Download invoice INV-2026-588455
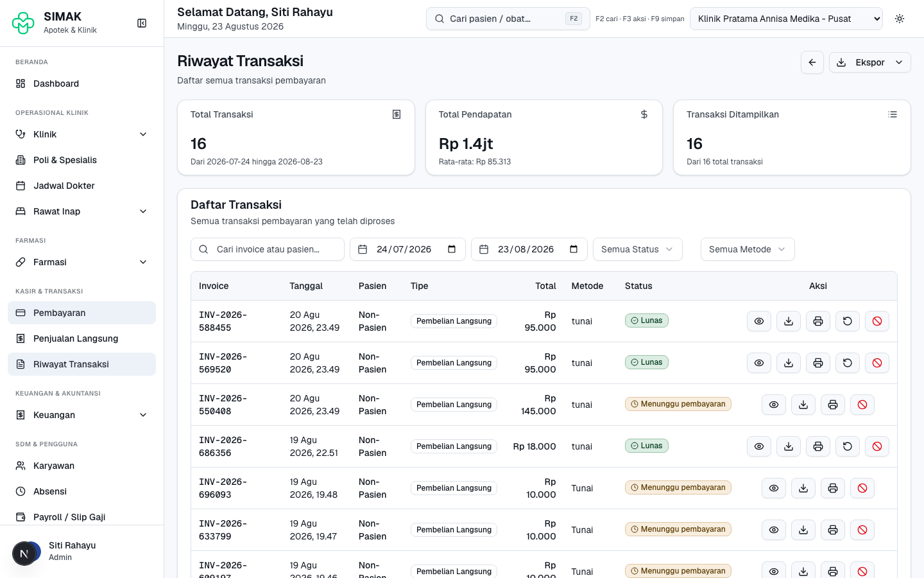The image size is (924, 578). [x=789, y=321]
